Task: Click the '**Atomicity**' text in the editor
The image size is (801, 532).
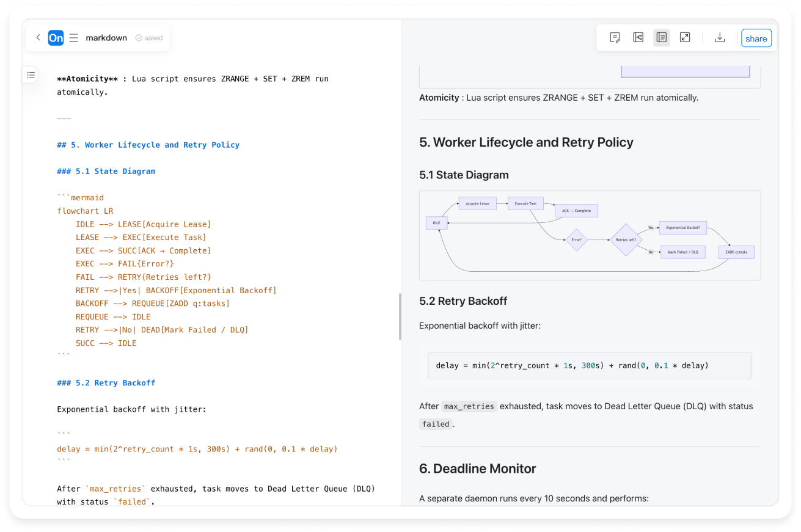Action: tap(87, 79)
